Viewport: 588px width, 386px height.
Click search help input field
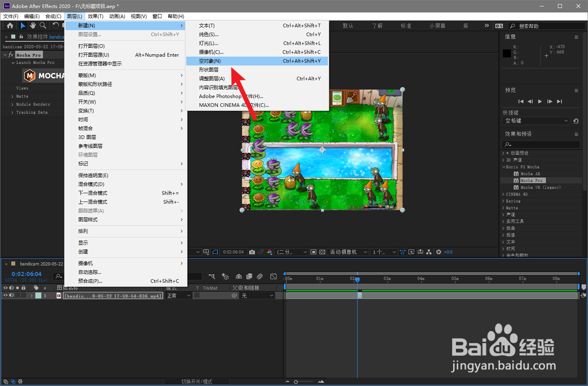(x=547, y=26)
